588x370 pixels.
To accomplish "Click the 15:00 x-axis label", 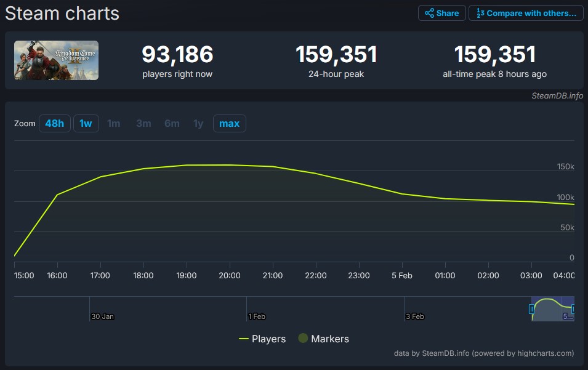I will click(24, 276).
